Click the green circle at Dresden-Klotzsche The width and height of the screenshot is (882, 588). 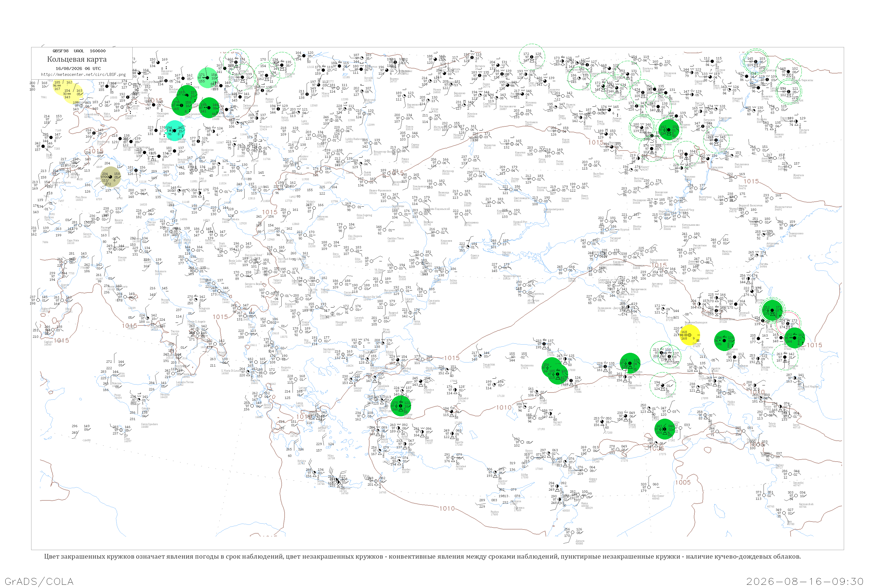(209, 108)
